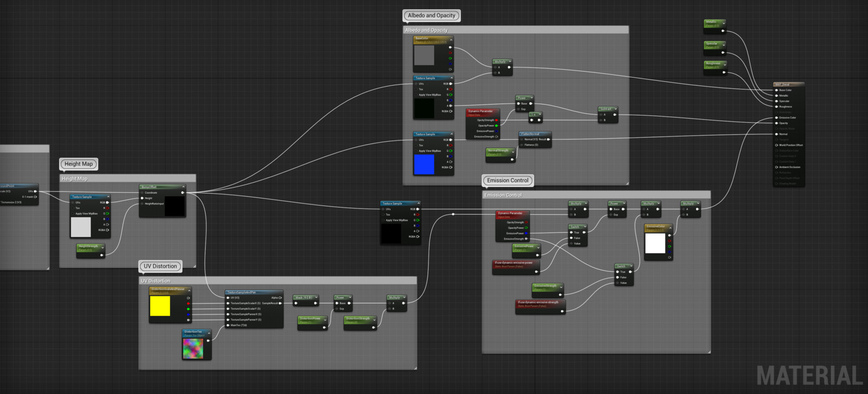Viewport: 868px width, 394px height.
Task: Click the UV (V2) pin on TextureSampleAndPan
Action: tap(228, 298)
